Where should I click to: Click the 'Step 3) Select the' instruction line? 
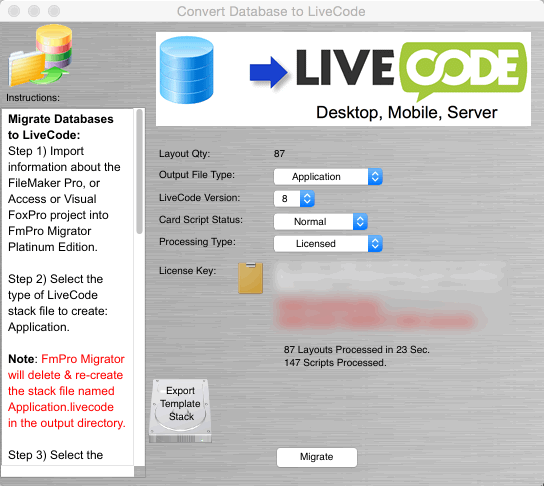pyautogui.click(x=56, y=455)
